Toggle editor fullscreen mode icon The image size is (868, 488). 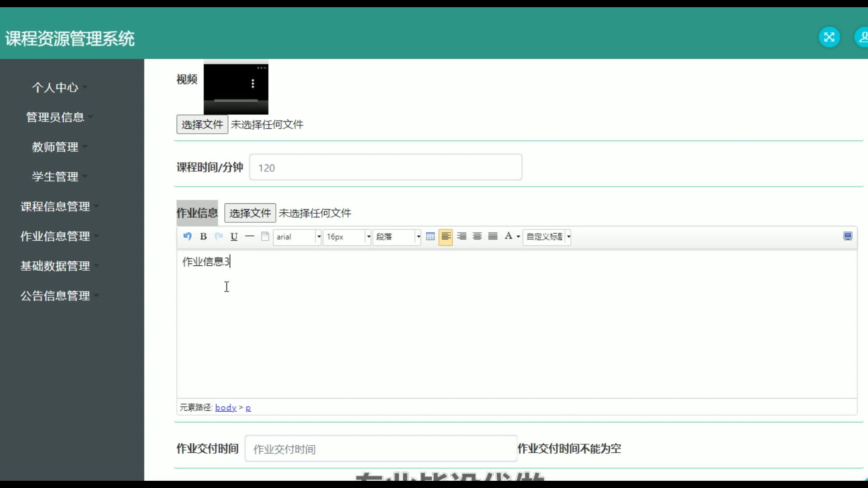pyautogui.click(x=848, y=236)
